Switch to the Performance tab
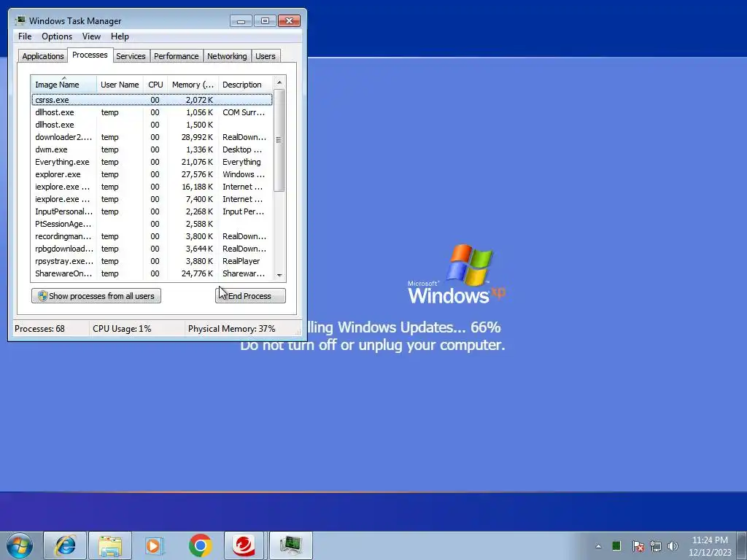 point(177,56)
